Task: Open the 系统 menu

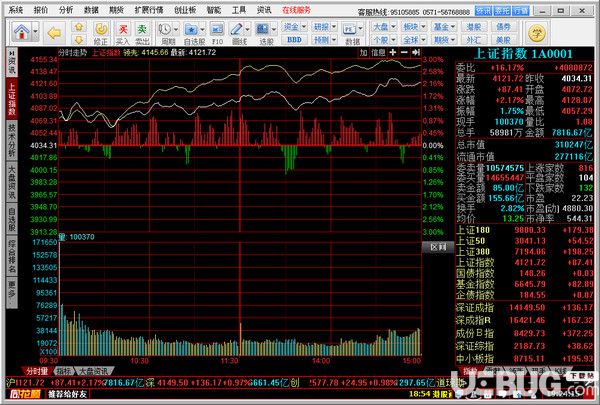Action: click(16, 10)
